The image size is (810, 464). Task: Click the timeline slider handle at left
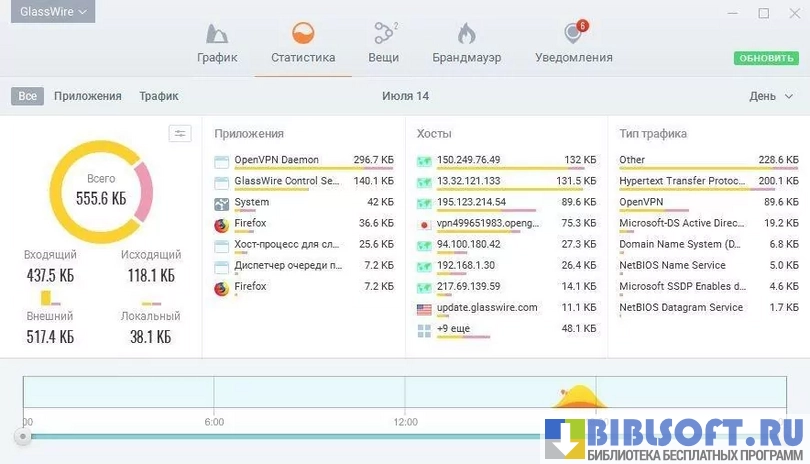(x=22, y=436)
